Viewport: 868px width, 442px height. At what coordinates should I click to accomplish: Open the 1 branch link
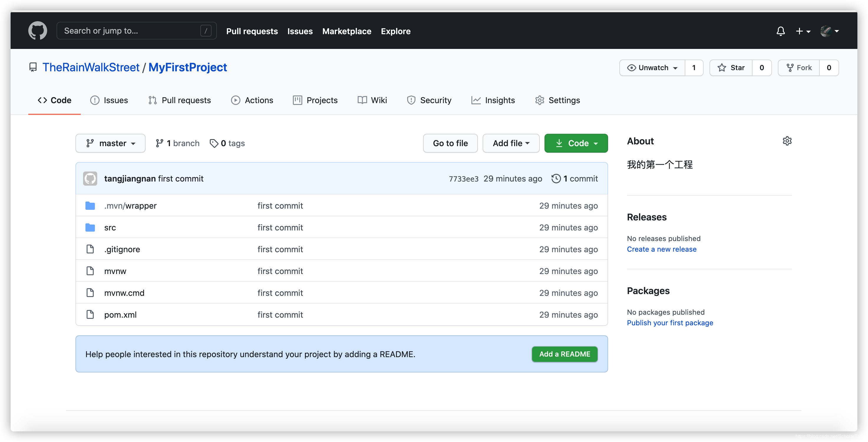[x=178, y=143]
